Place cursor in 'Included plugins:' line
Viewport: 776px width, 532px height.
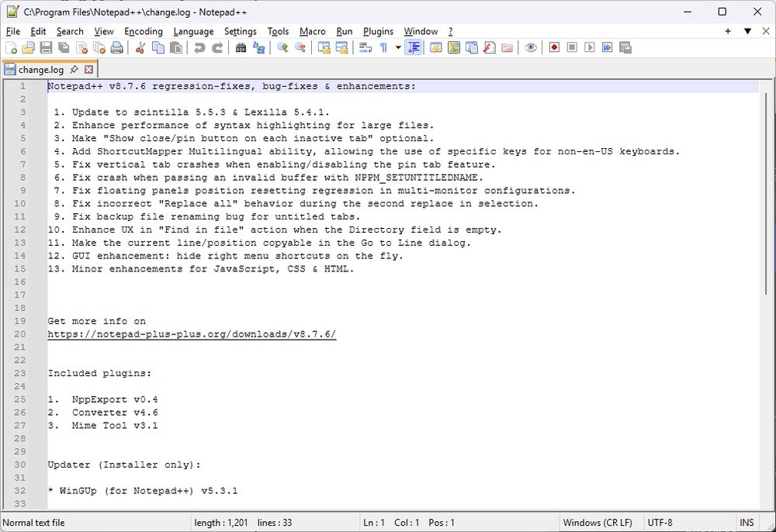coord(99,373)
